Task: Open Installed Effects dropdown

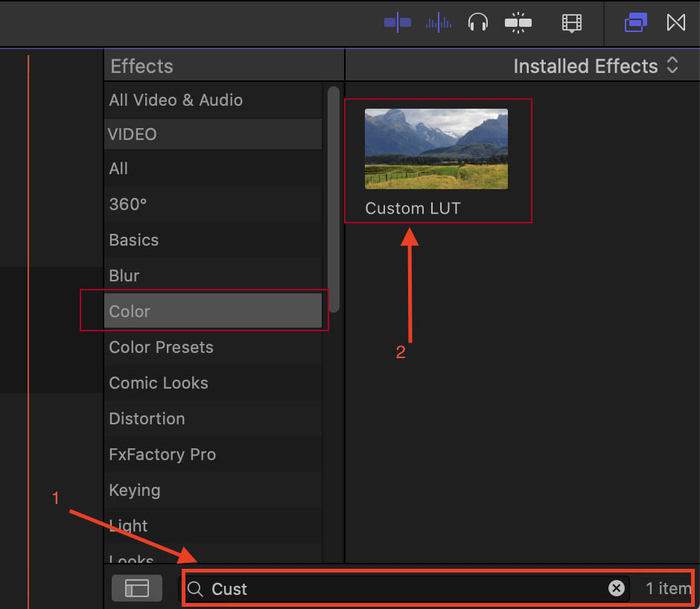Action: (x=596, y=66)
